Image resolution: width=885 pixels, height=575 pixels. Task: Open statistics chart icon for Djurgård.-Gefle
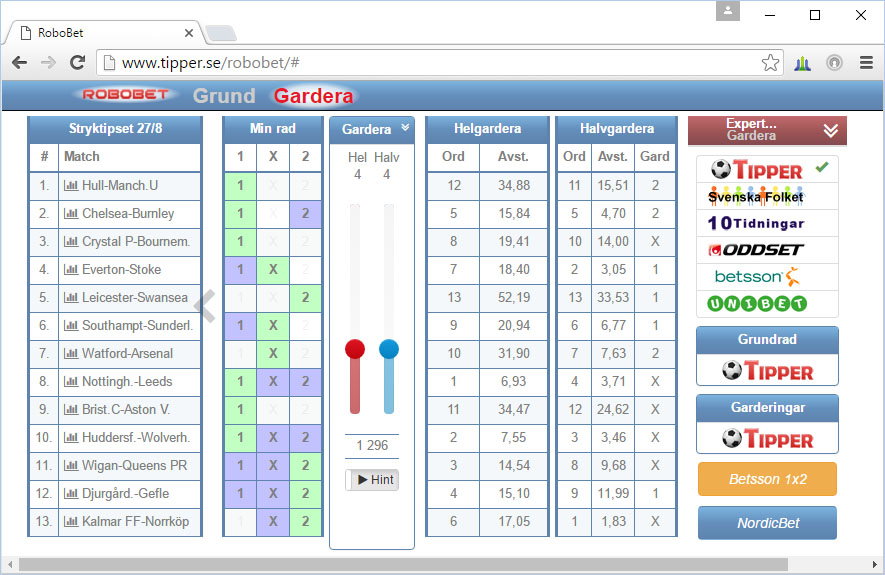71,494
